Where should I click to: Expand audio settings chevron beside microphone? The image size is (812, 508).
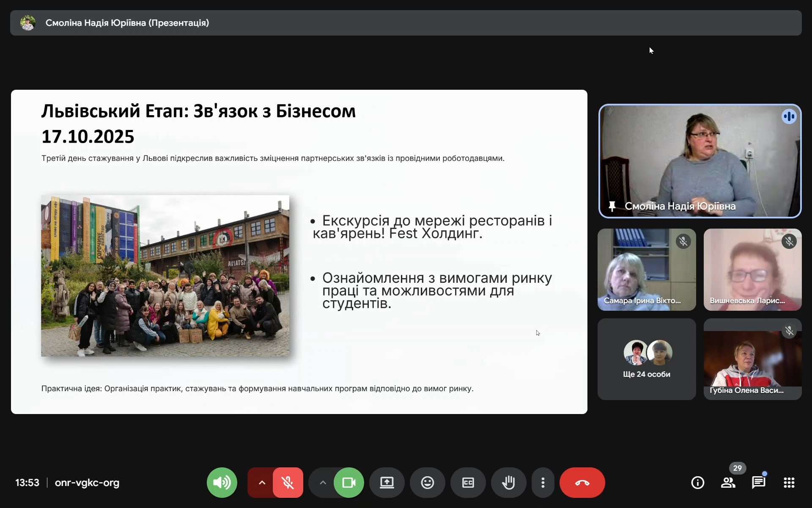pos(262,483)
